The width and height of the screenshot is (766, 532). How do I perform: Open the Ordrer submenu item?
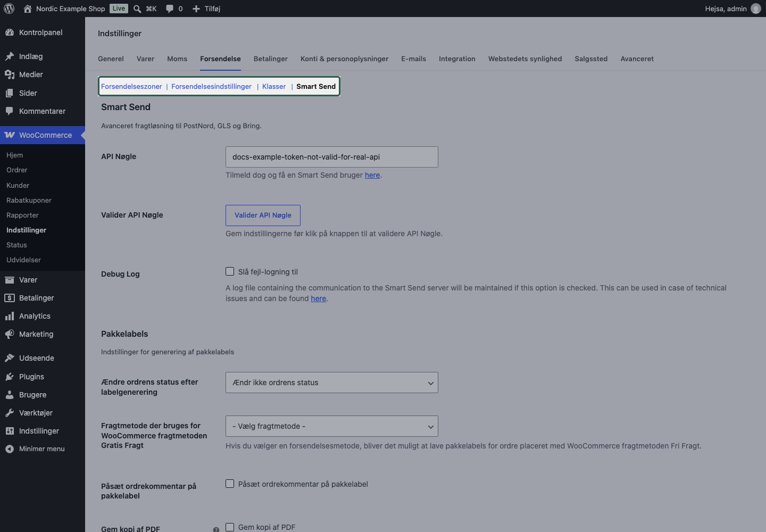coord(17,170)
